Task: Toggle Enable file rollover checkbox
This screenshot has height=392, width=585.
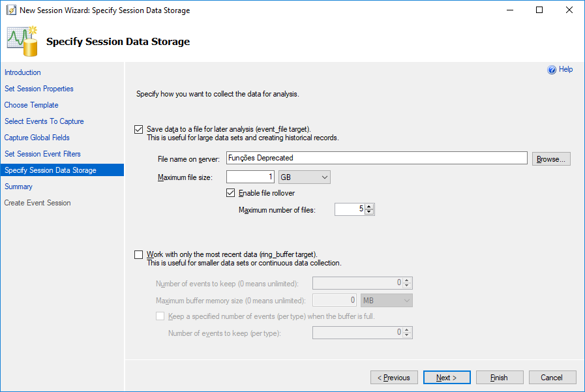Action: (x=231, y=193)
